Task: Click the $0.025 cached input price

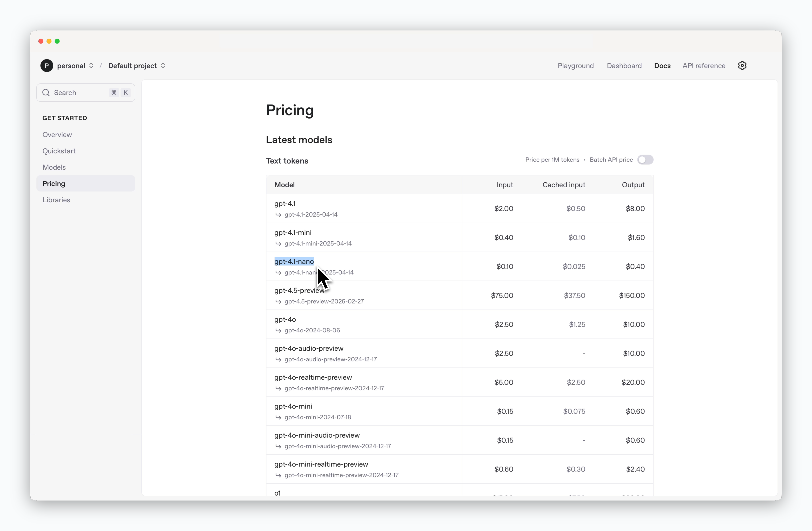Action: [x=574, y=267]
